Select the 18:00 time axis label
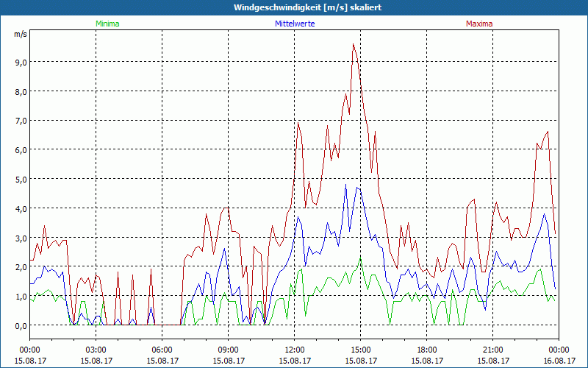This screenshot has width=588, height=368. 426,349
